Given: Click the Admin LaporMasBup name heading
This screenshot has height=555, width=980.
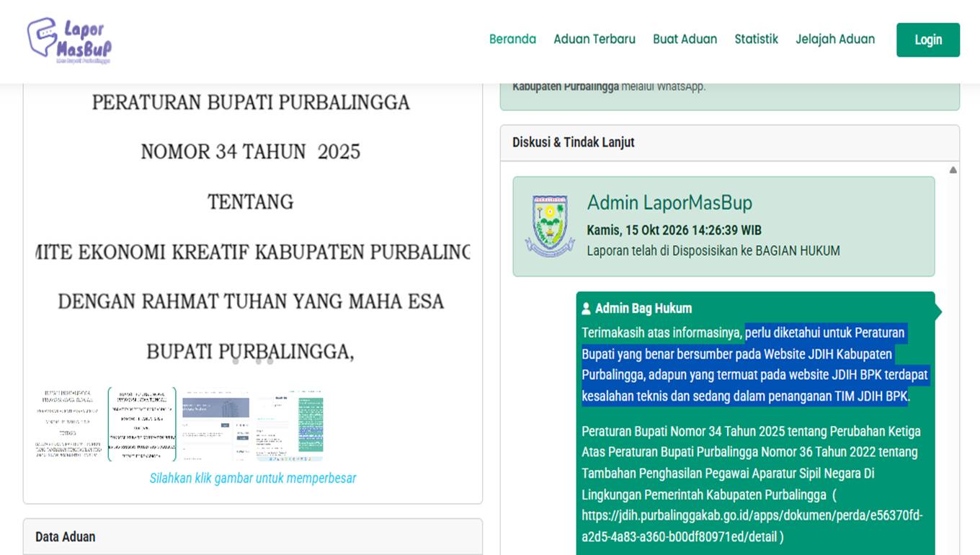Looking at the screenshot, I should (x=669, y=203).
